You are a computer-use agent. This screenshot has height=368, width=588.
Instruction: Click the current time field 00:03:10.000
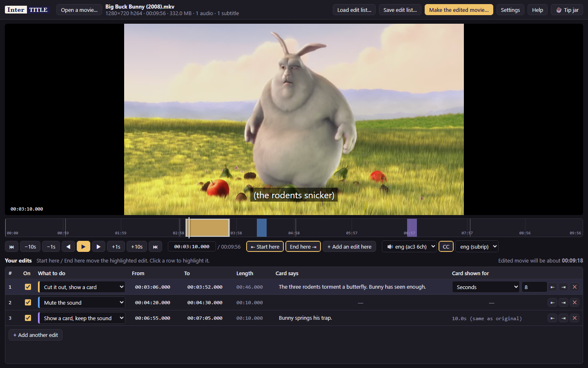(x=192, y=247)
